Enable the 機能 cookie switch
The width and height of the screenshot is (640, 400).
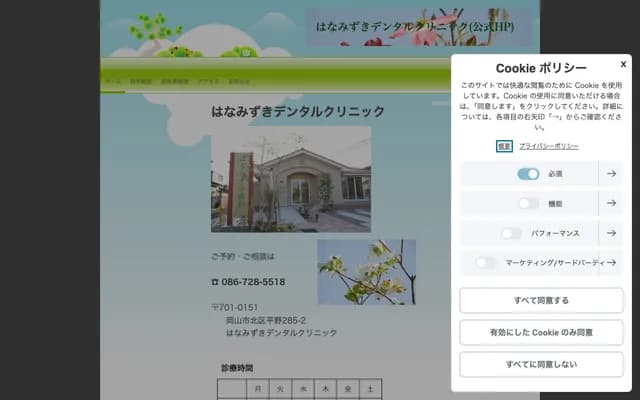coord(528,203)
